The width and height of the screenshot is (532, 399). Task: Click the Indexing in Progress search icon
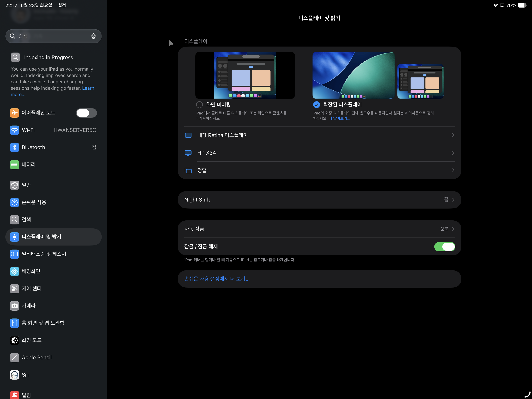[x=15, y=57]
